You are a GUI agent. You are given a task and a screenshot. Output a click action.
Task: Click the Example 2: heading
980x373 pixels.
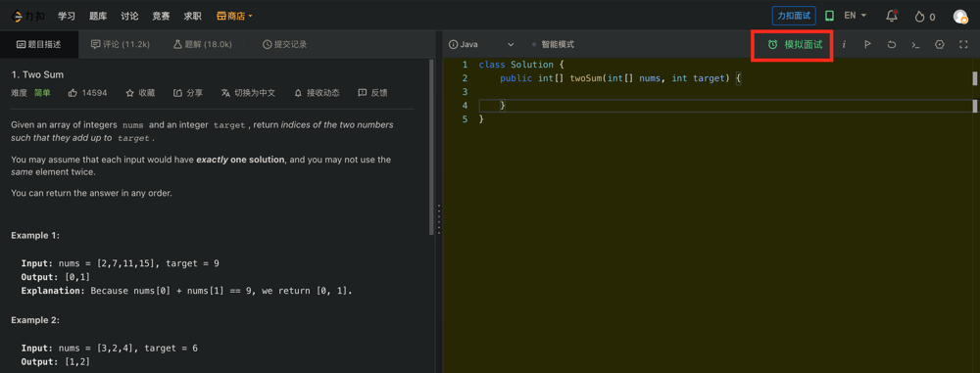pyautogui.click(x=35, y=320)
